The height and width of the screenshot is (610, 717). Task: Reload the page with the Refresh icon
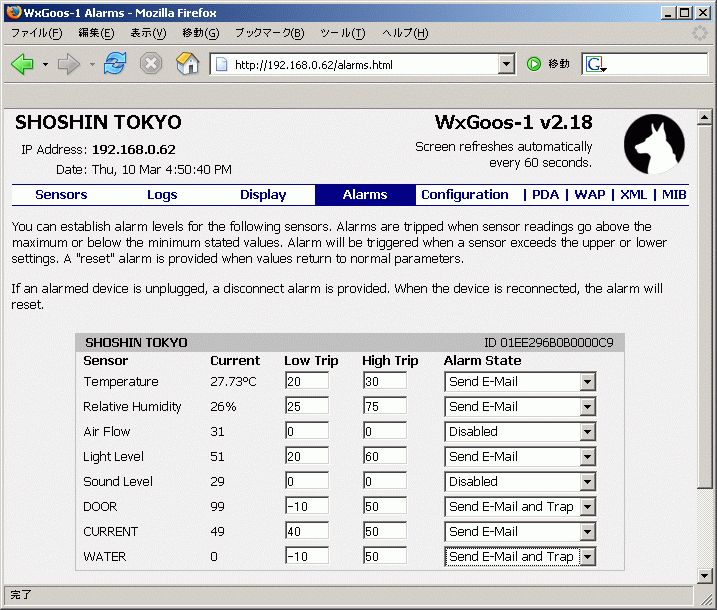(114, 64)
